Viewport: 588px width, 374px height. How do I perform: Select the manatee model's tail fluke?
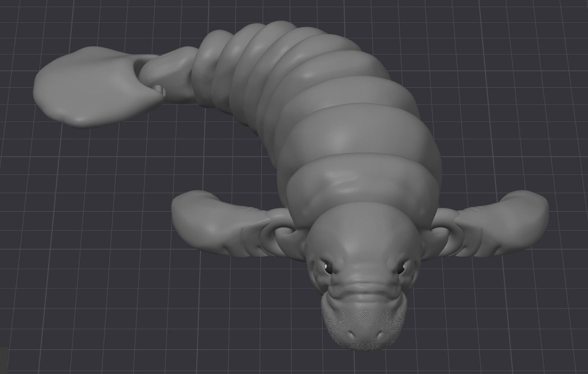coord(97,87)
